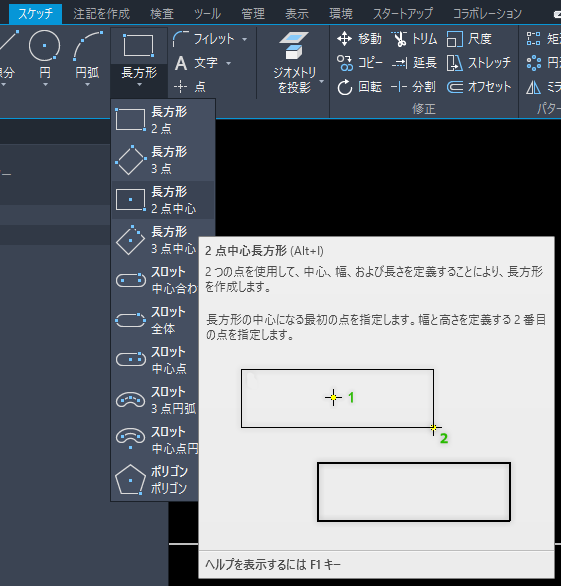Open the スケッチ ribbon tab
The image size is (561, 586).
click(36, 14)
